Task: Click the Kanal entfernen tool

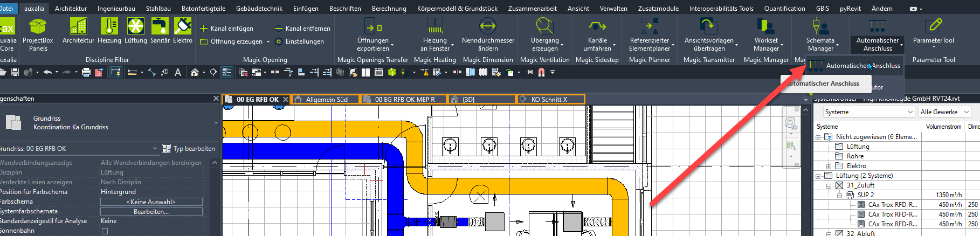Action: (302, 29)
